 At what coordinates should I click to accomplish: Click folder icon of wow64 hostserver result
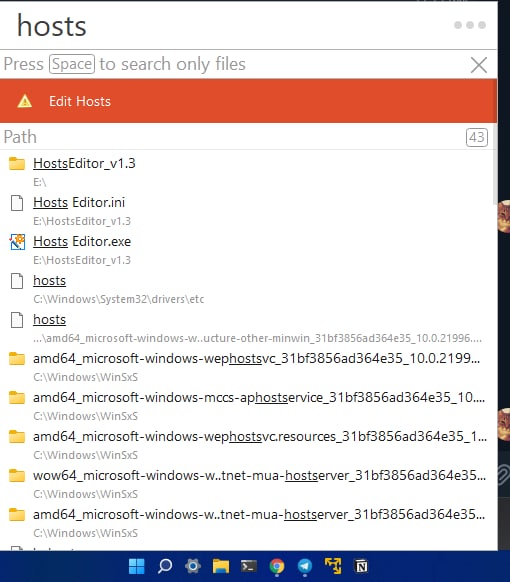pos(17,475)
